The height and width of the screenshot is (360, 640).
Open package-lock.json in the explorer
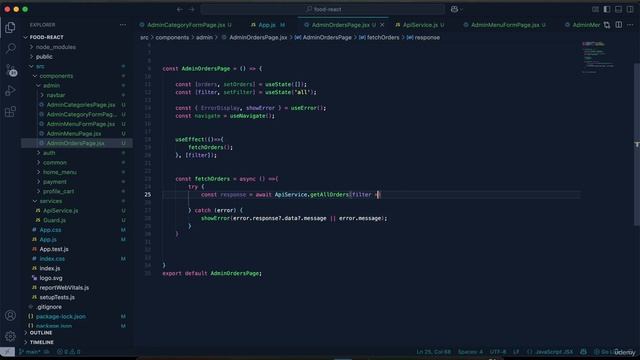pyautogui.click(x=61, y=317)
